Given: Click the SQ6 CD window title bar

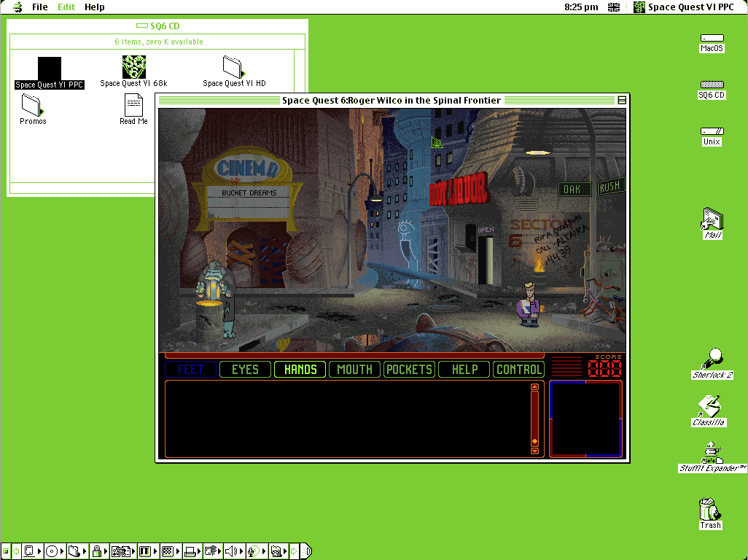Looking at the screenshot, I should [157, 26].
